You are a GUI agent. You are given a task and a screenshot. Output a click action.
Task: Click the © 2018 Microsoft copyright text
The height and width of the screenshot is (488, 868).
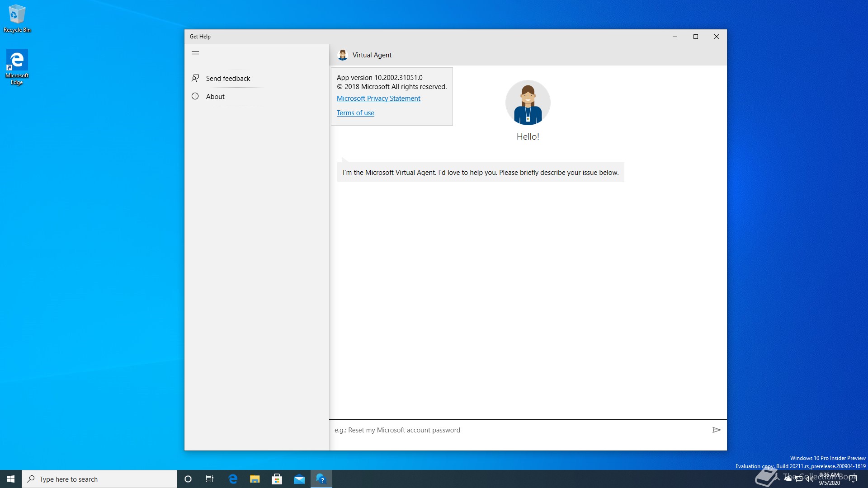click(x=392, y=87)
